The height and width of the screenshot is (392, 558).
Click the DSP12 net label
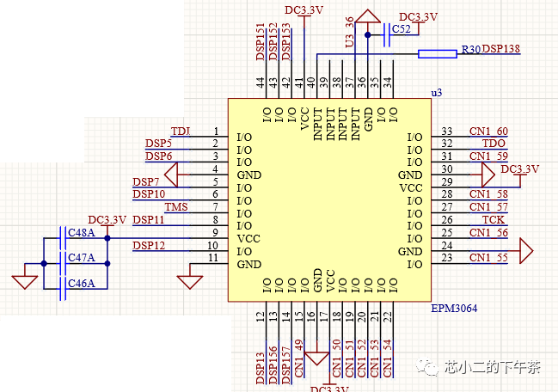[x=149, y=246]
